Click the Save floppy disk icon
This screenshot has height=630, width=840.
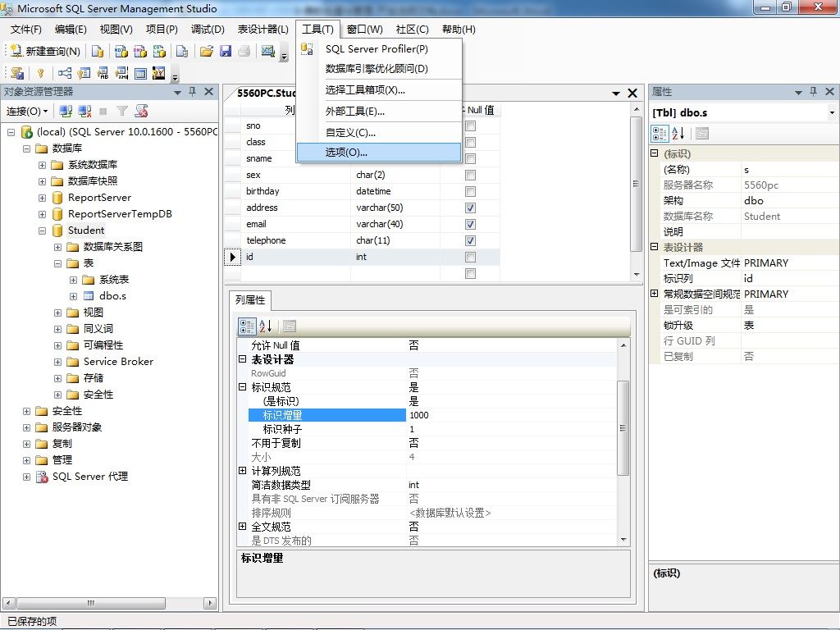226,51
